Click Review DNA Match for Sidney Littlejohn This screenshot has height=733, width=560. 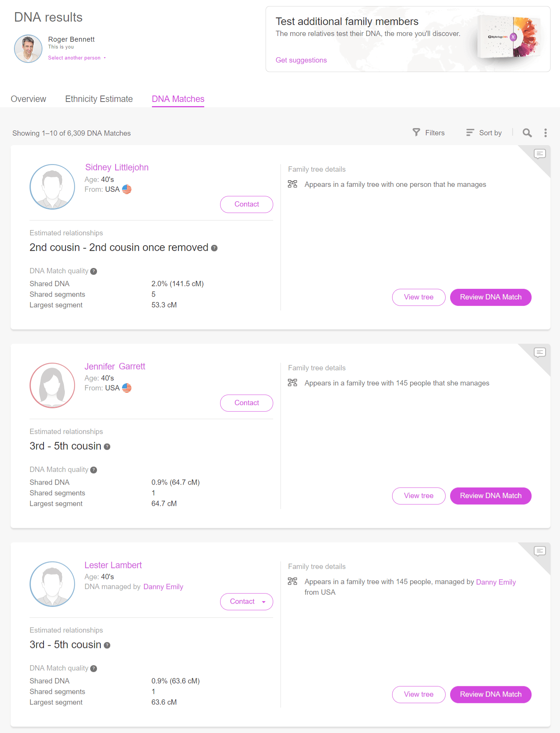coord(491,297)
